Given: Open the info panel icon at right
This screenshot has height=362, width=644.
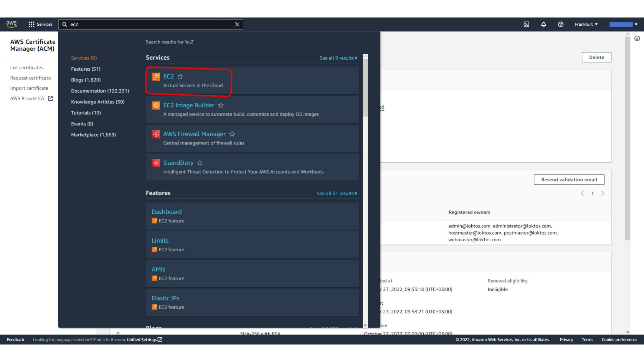Looking at the screenshot, I should 637,38.
